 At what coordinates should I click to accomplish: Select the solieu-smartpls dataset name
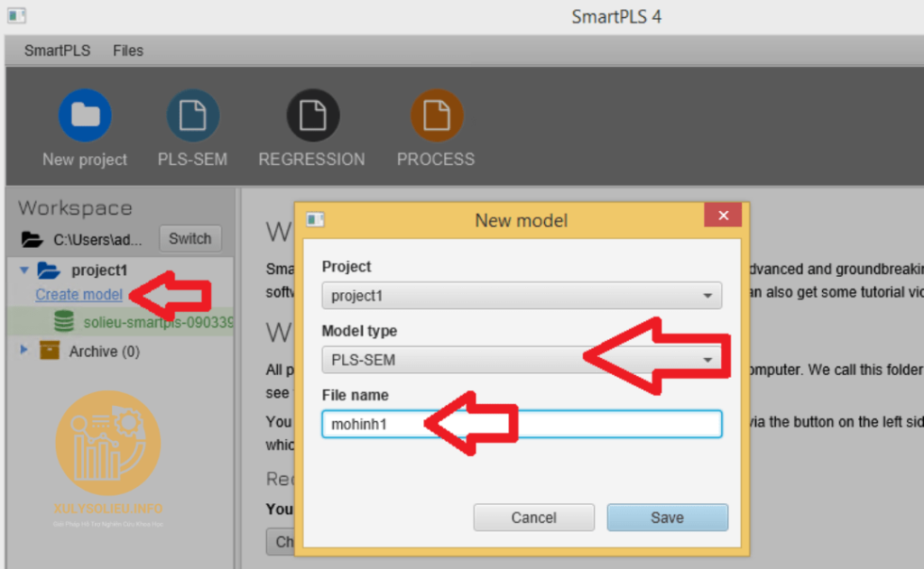pos(159,322)
